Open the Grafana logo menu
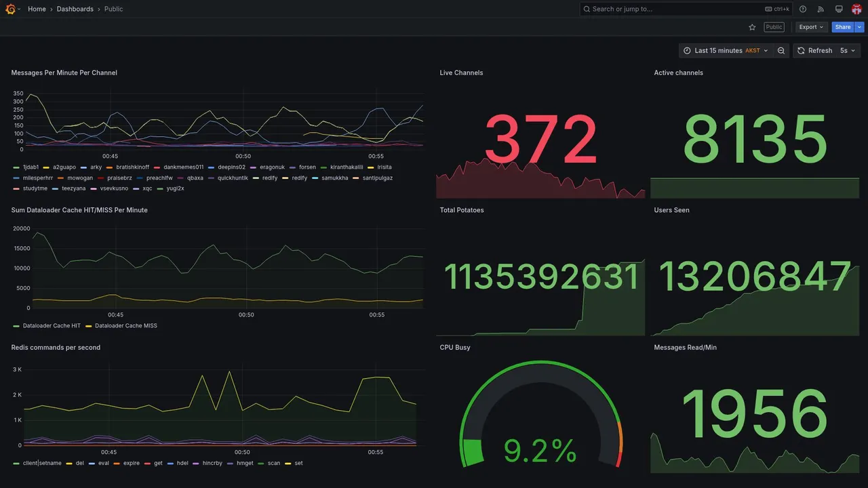 [x=10, y=9]
